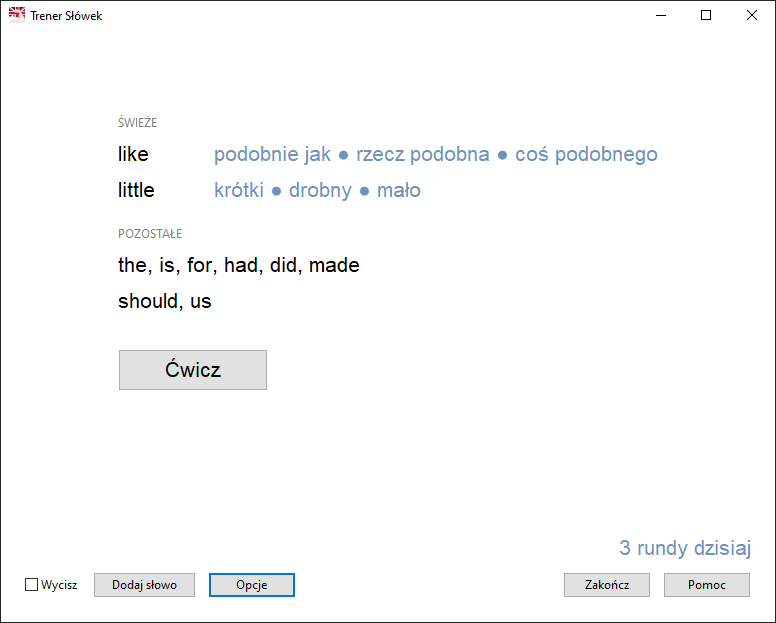Click the translation "drobny"
Image resolution: width=776 pixels, height=623 pixels.
(x=320, y=191)
